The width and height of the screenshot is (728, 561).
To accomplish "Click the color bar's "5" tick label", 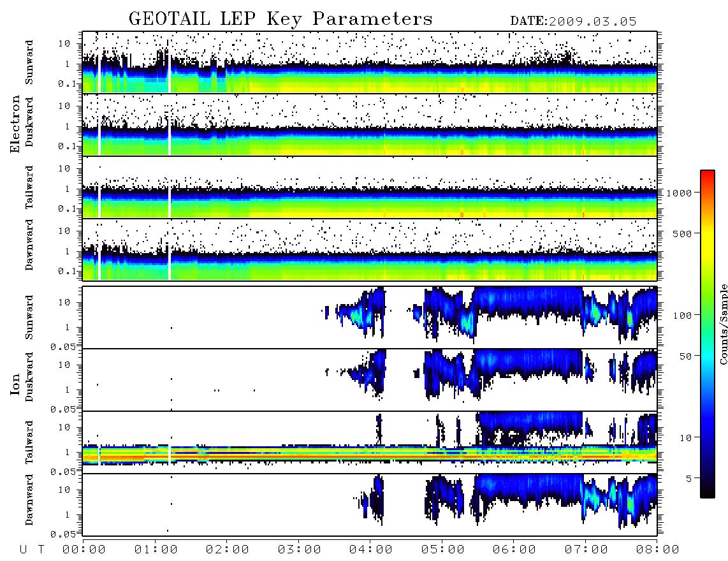I will click(689, 479).
